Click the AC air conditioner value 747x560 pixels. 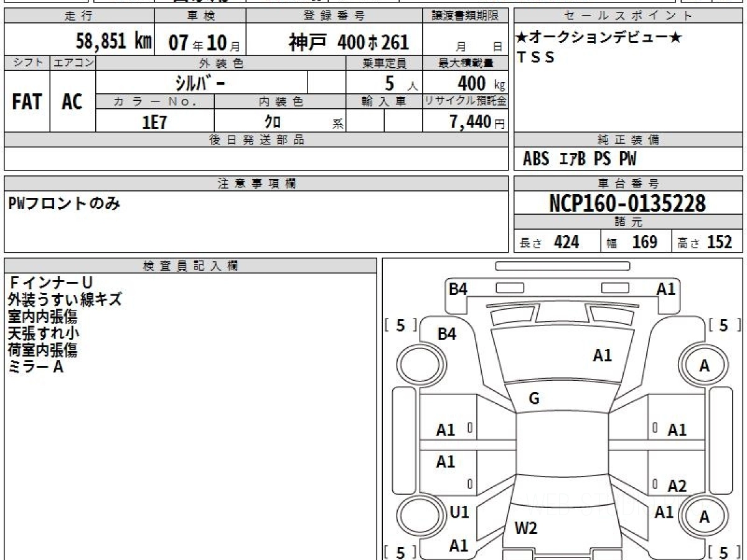click(72, 102)
